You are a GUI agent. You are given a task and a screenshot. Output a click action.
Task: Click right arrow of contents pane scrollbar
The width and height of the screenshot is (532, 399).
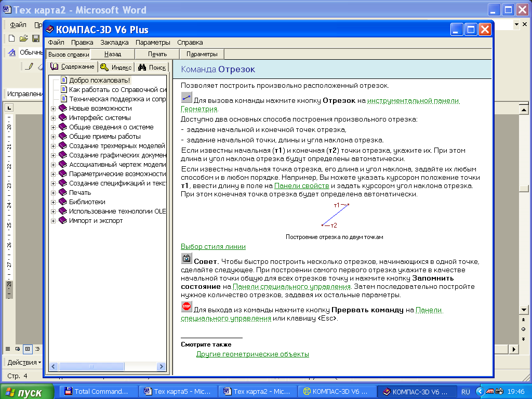[x=162, y=366]
